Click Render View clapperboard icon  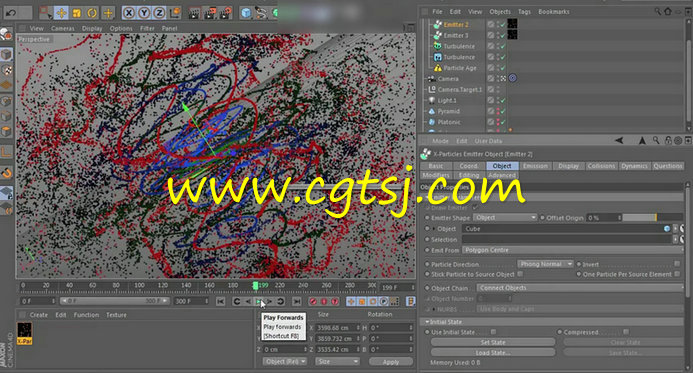point(194,13)
